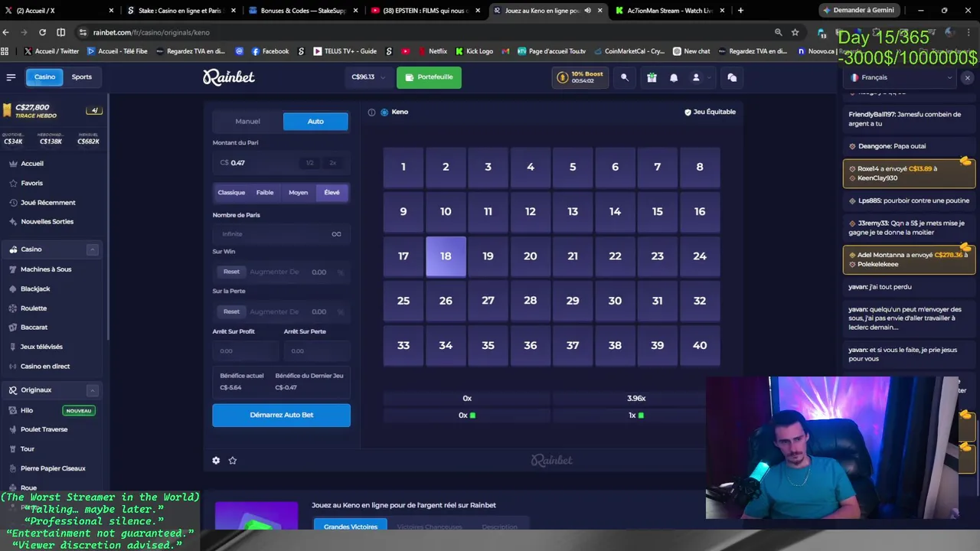Screen dimensions: 980x551
Task: Click Jeu Équitable link
Action: tap(710, 112)
